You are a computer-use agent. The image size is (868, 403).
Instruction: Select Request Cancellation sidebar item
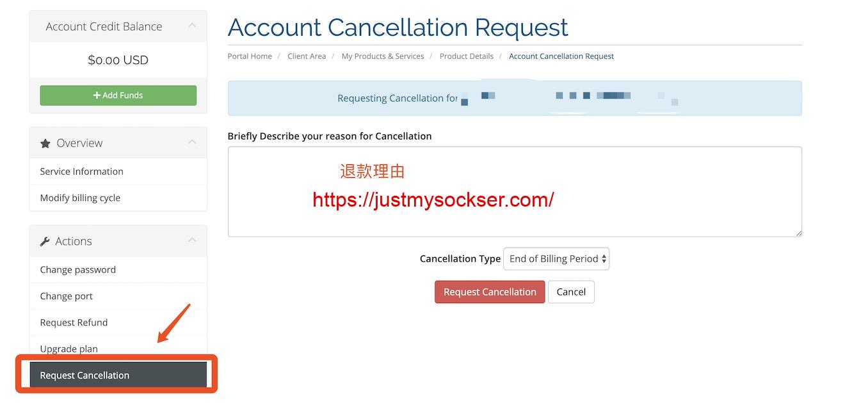(x=84, y=375)
